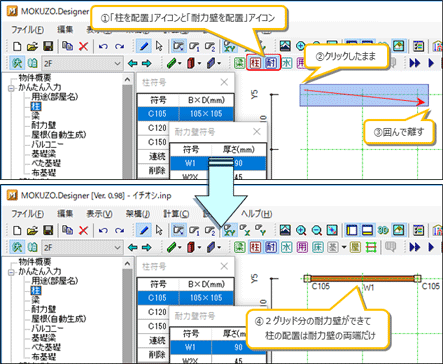Click XY snap icon in bottom window
The width and height of the screenshot is (443, 364).
click(x=230, y=230)
